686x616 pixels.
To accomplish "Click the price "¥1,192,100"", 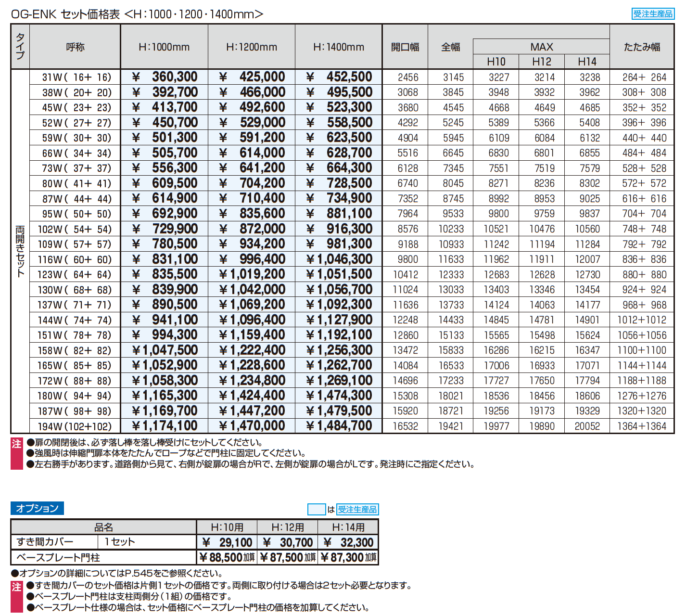I will 339,335.
